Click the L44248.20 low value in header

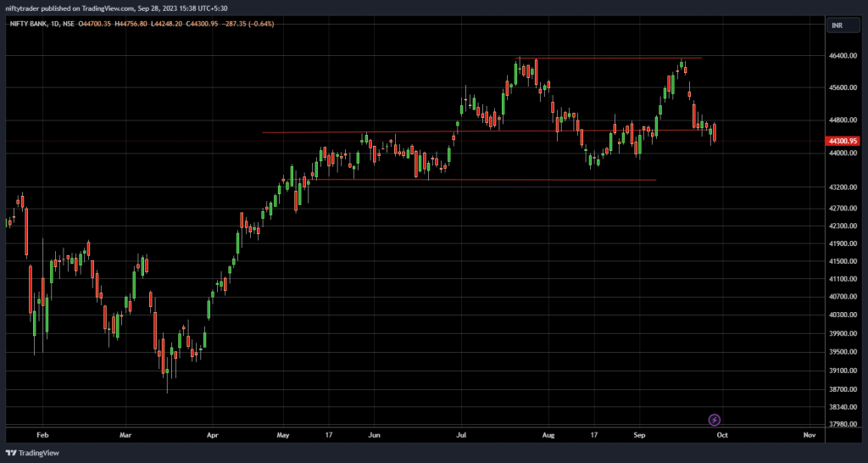[x=167, y=24]
